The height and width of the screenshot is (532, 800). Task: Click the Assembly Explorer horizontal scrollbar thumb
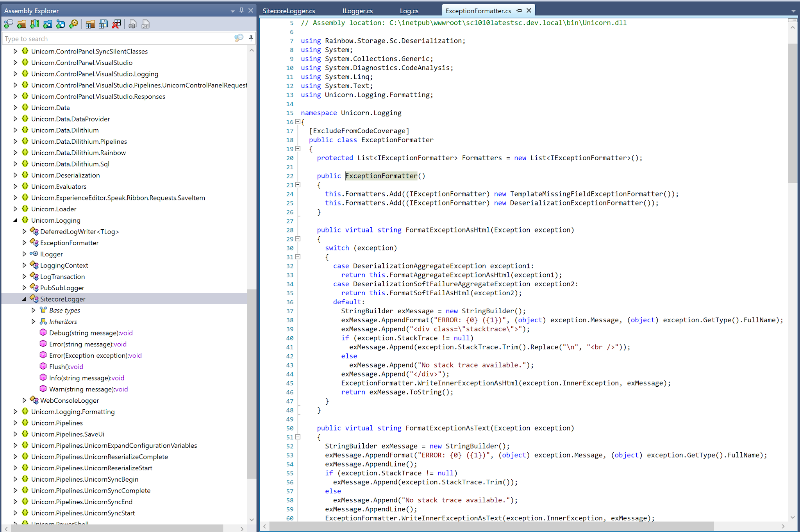pyautogui.click(x=117, y=528)
